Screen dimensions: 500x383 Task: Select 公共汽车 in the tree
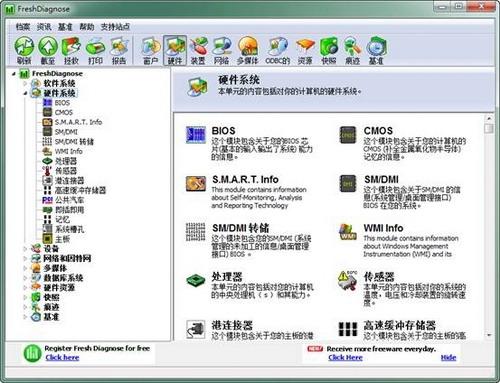coord(69,200)
